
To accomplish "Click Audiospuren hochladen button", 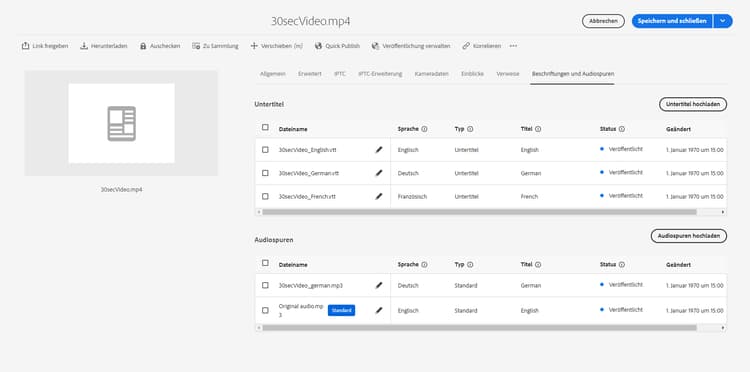I will point(689,236).
